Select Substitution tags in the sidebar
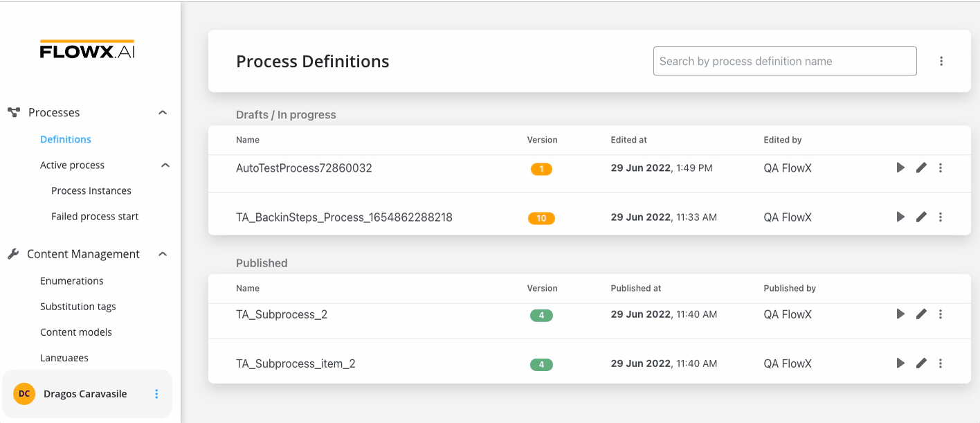The width and height of the screenshot is (980, 423). [78, 306]
